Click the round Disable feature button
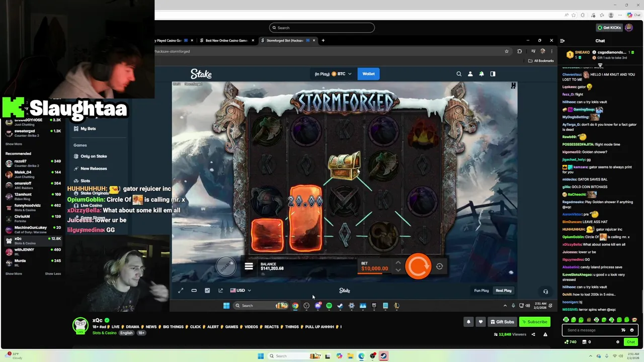 225,265
